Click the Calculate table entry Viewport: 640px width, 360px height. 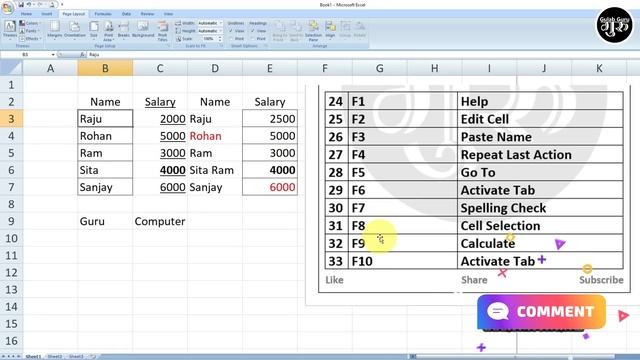(x=488, y=244)
